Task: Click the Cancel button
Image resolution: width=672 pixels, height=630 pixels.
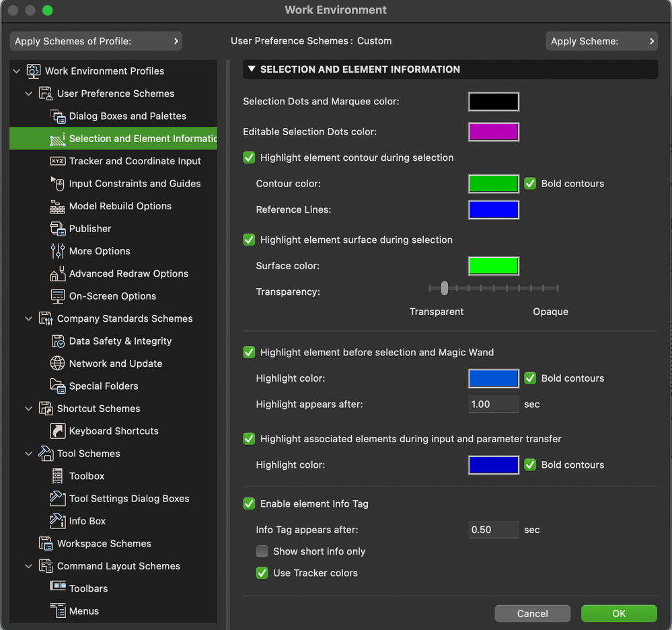Action: 532,613
